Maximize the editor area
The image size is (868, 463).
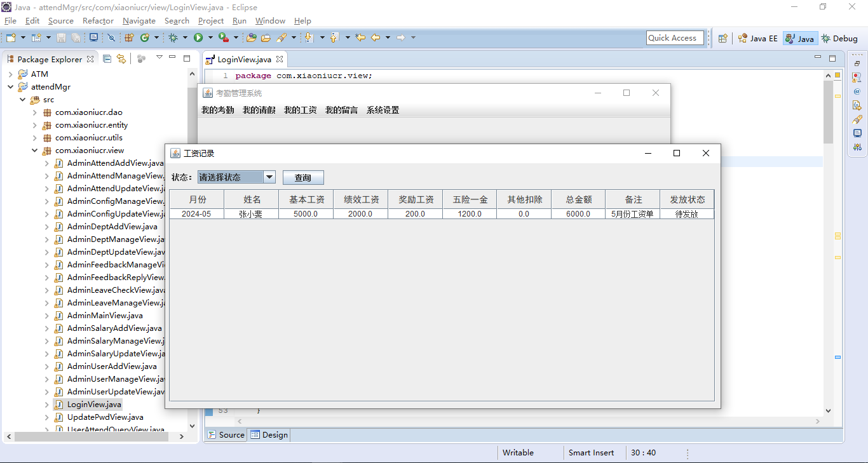coord(832,58)
